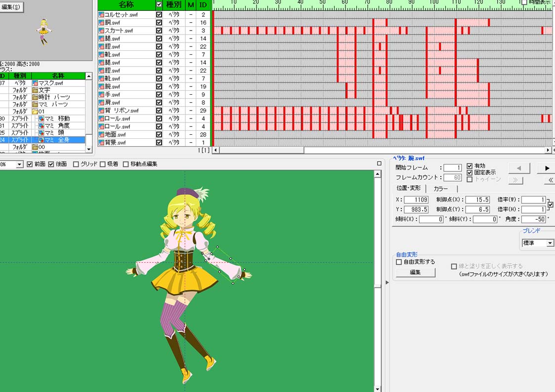The height and width of the screenshot is (392, 555).
Task: Maximize the canvas with the square icon
Action: tap(379, 163)
